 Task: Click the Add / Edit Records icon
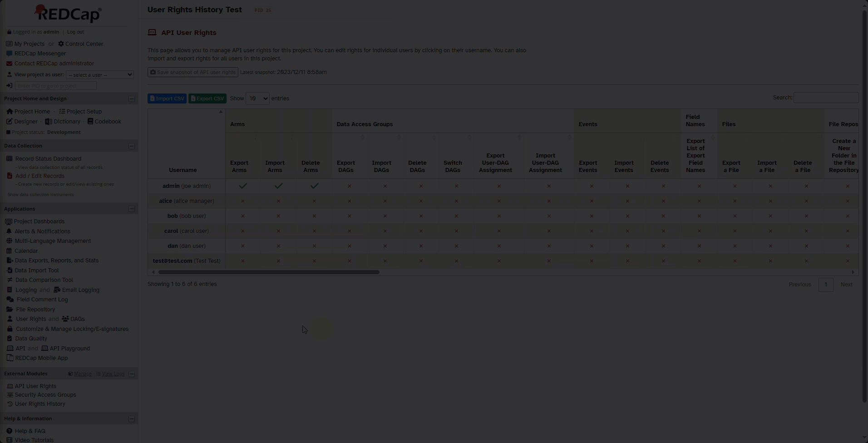10,176
